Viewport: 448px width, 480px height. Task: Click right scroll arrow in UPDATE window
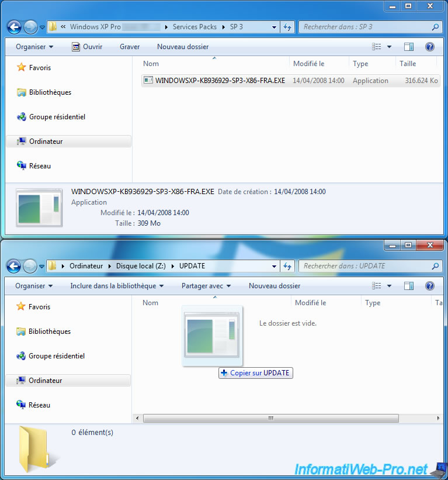point(438,418)
